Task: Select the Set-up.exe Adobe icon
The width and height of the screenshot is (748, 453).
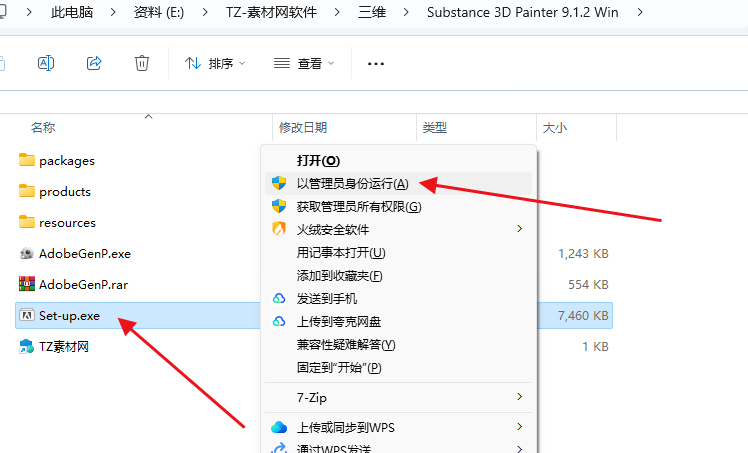Action: [x=27, y=315]
